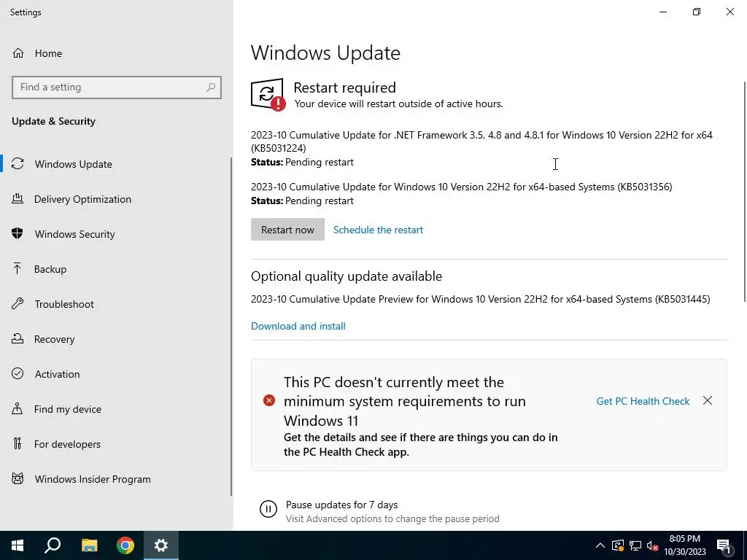Viewport: 747px width, 560px height.
Task: Click the Backup up-arrow icon
Action: tap(18, 268)
